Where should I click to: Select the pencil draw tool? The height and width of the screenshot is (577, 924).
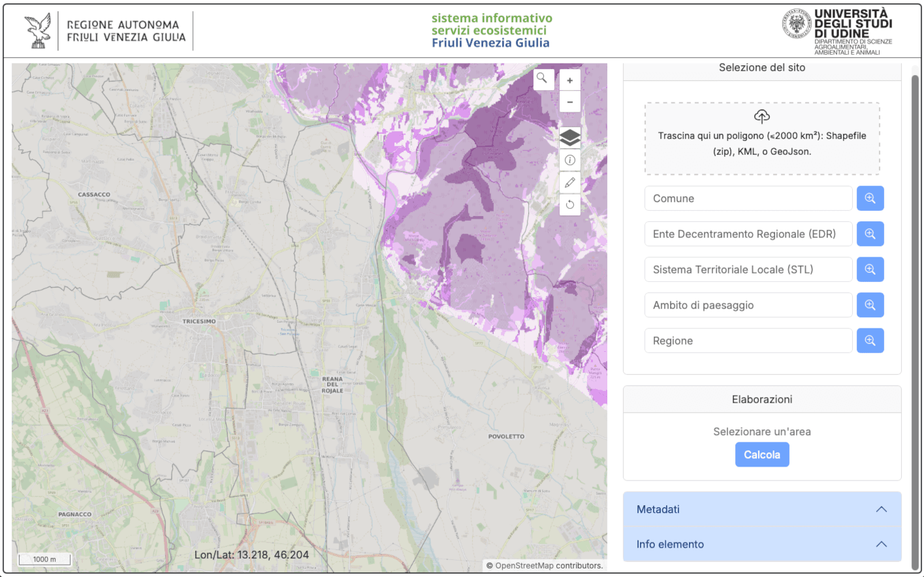[570, 182]
